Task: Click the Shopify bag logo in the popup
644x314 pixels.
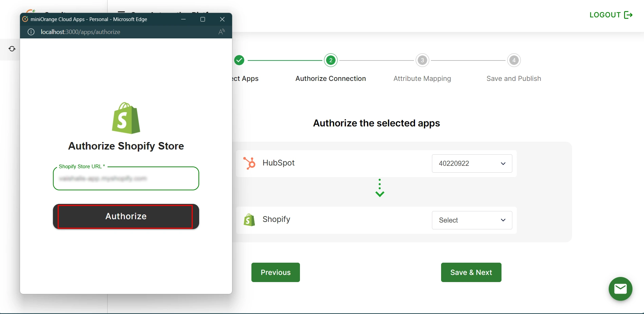Action: [126, 118]
